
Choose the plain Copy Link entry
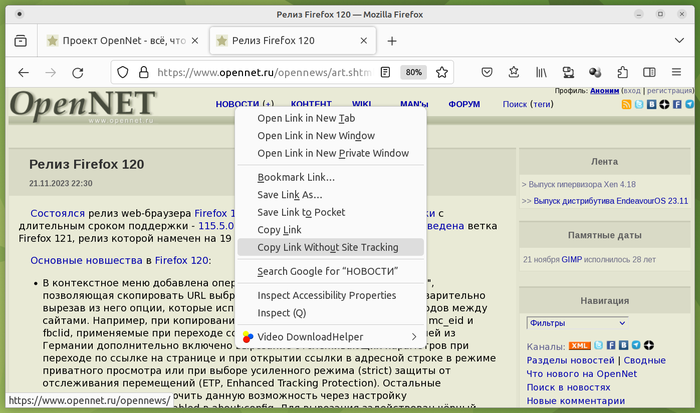(x=330, y=229)
